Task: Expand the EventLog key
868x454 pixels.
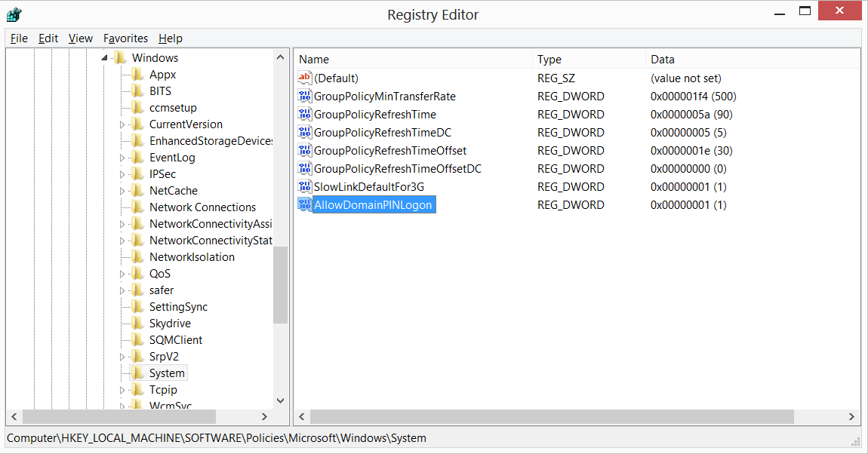Action: pyautogui.click(x=122, y=158)
